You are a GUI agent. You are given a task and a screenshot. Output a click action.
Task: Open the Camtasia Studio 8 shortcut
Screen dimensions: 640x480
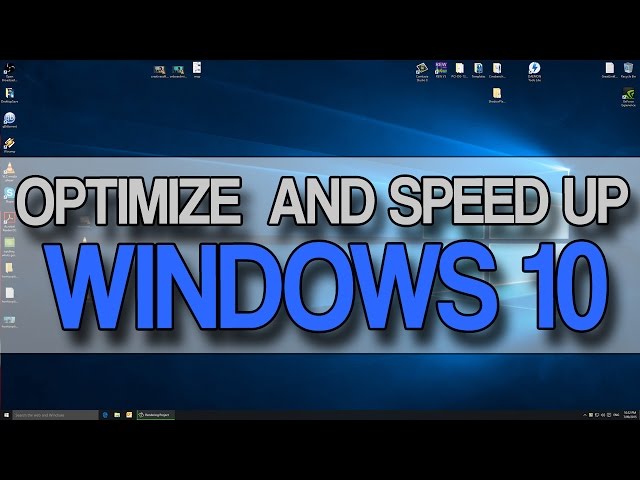click(422, 72)
